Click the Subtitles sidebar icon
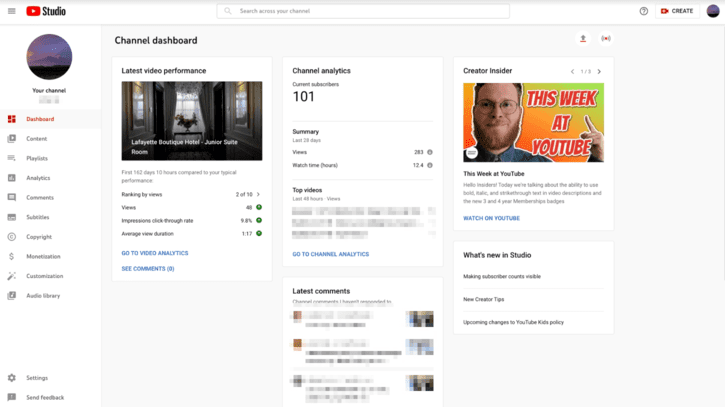The width and height of the screenshot is (725, 407). coord(12,217)
